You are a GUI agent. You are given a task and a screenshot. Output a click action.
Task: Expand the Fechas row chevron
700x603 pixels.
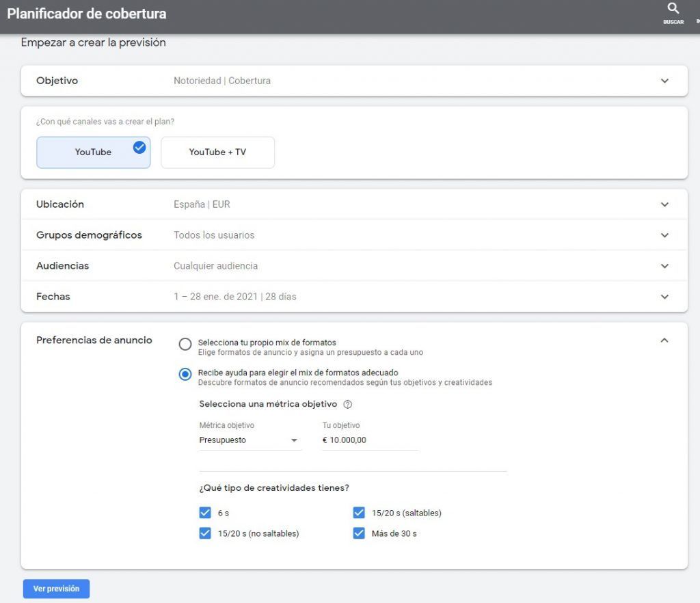664,297
